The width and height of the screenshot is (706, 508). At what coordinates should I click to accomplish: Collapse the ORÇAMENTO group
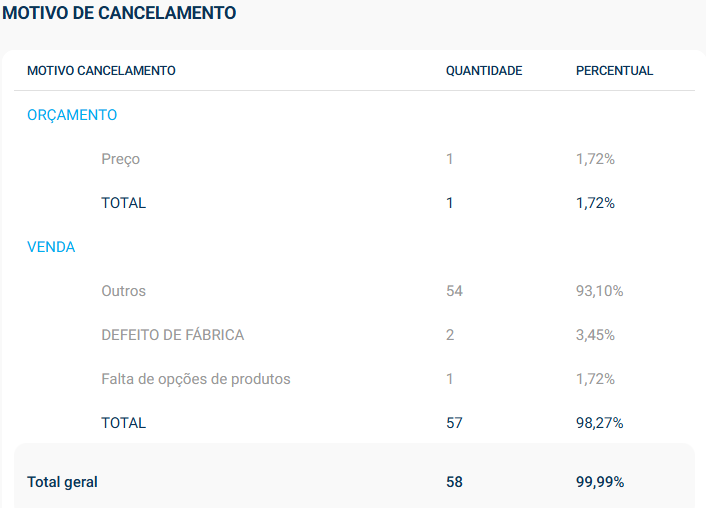coord(72,115)
